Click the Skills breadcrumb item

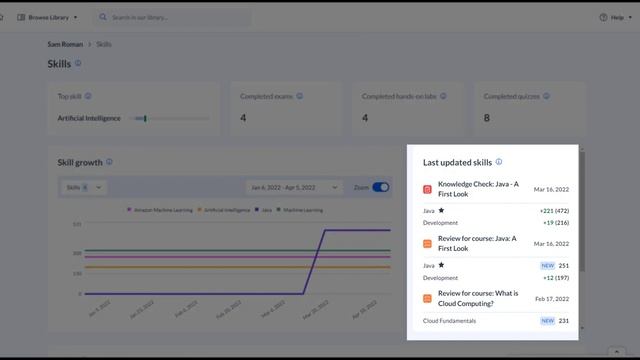click(x=104, y=44)
